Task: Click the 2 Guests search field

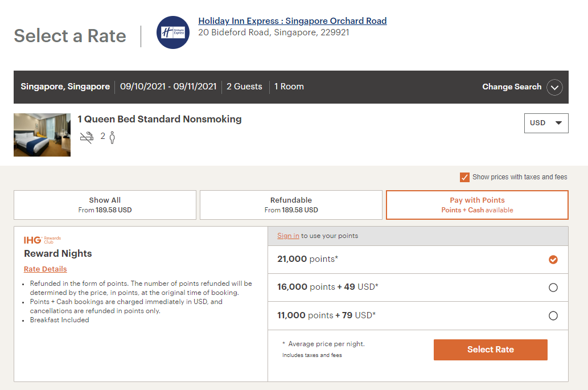Action: click(x=244, y=87)
